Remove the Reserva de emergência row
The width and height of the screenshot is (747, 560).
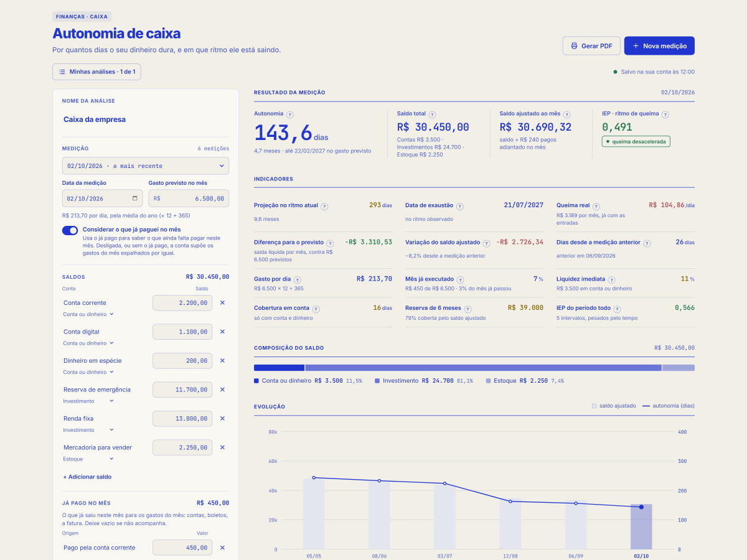click(222, 390)
